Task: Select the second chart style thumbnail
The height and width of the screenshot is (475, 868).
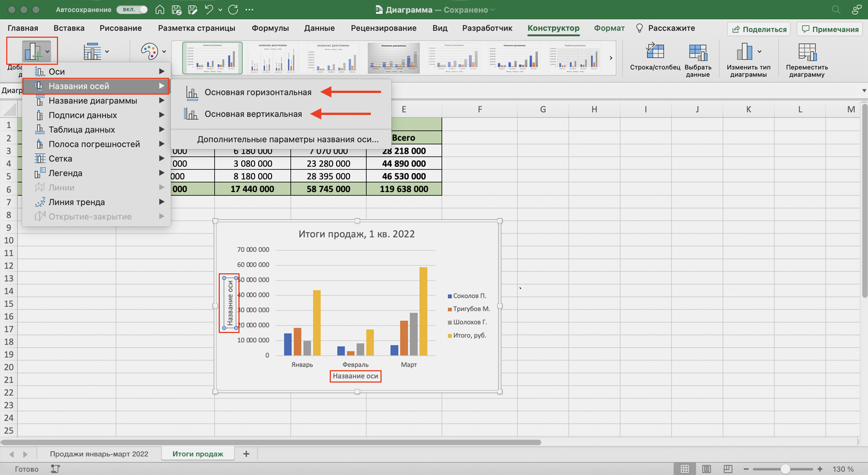Action: coord(273,58)
